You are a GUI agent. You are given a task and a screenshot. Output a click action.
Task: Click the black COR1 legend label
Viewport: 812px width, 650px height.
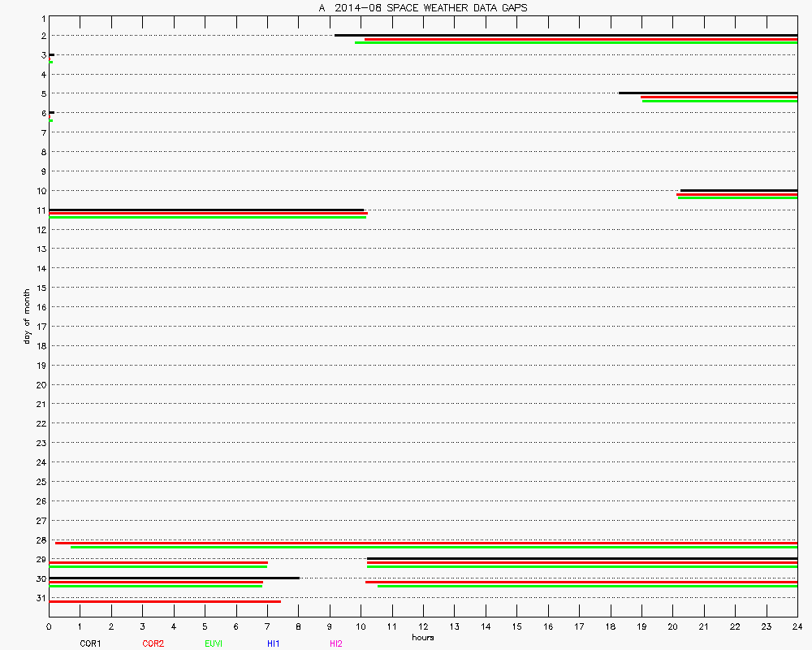tap(90, 643)
